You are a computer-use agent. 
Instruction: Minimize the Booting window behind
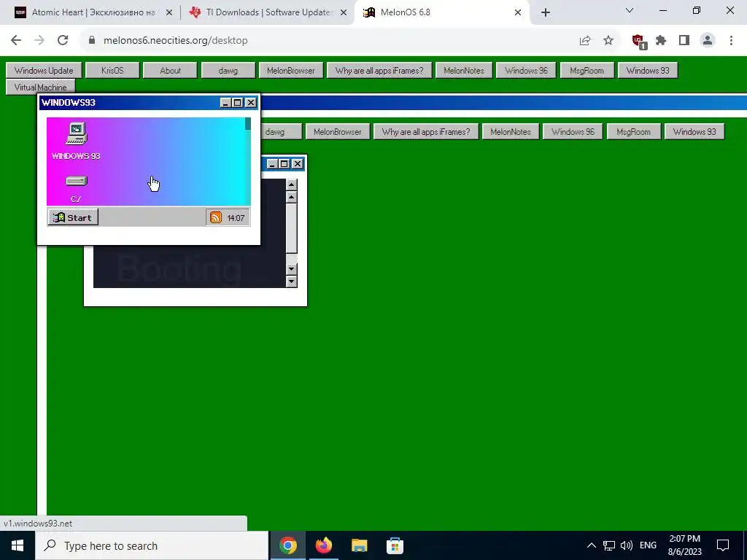pos(272,164)
